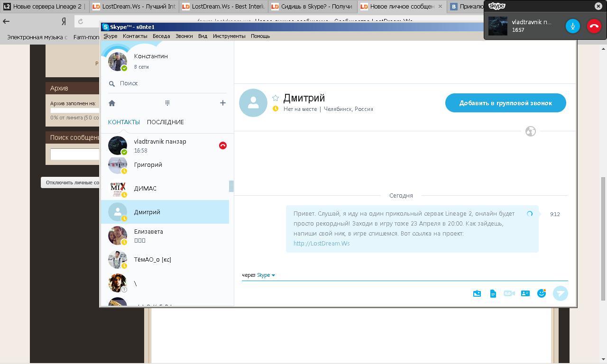Viewport: 607px width, 364px height.
Task: Switch to the КОНТАКТЫ tab
Action: pos(124,122)
